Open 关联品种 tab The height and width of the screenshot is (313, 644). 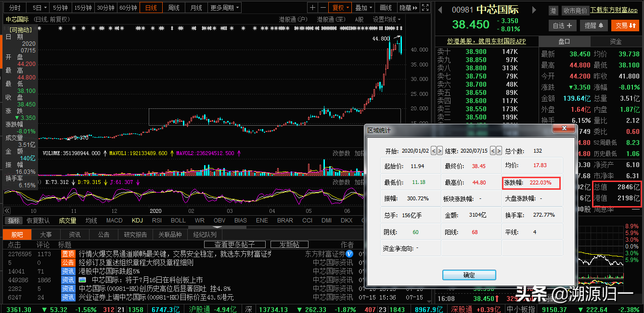coord(170,235)
